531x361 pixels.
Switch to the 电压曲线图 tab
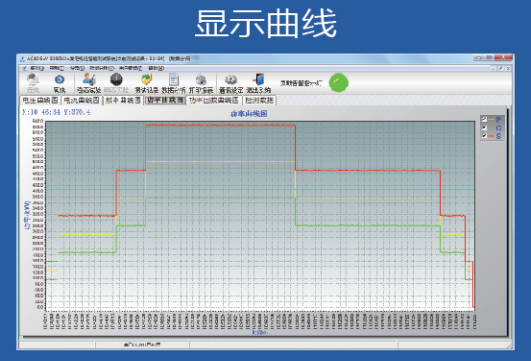click(x=40, y=100)
